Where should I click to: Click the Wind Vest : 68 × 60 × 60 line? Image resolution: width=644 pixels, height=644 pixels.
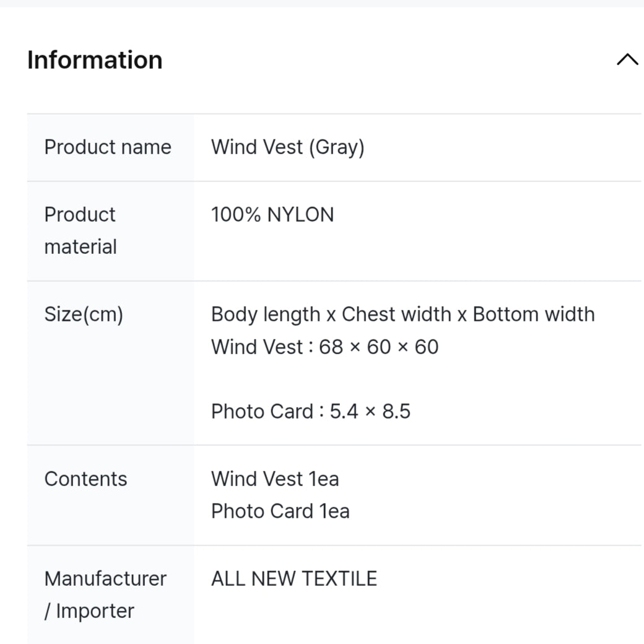pos(325,347)
